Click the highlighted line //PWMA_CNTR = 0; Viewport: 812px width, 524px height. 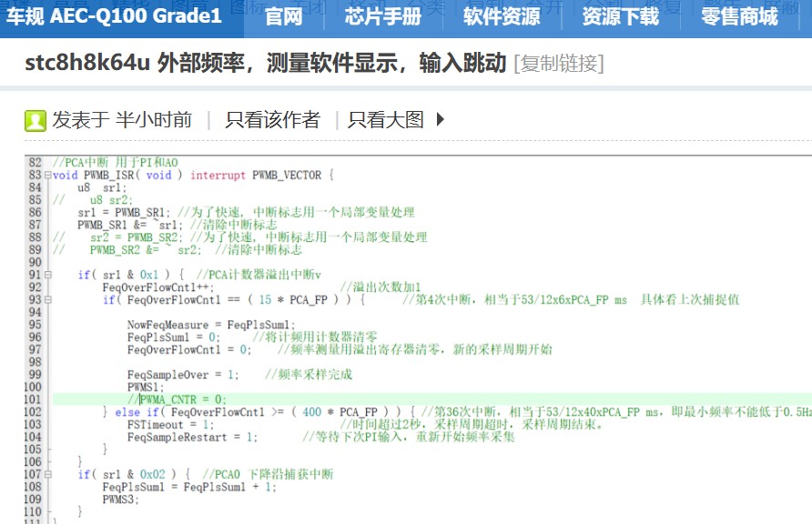[178, 399]
